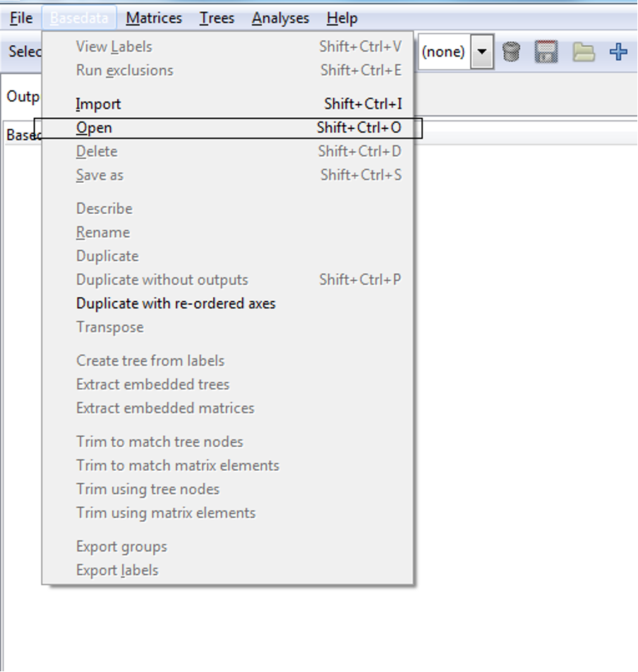Open the Matrices menu

coord(154,18)
